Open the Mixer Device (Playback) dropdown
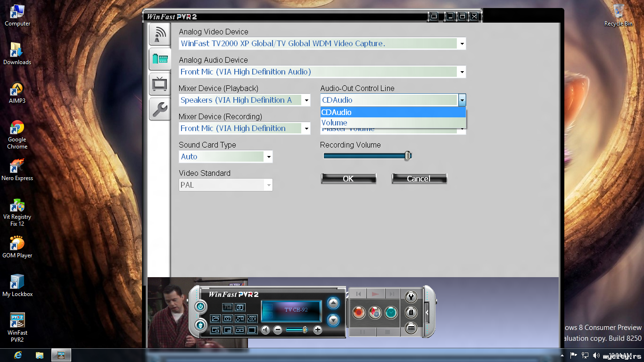The height and width of the screenshot is (362, 644). (306, 100)
